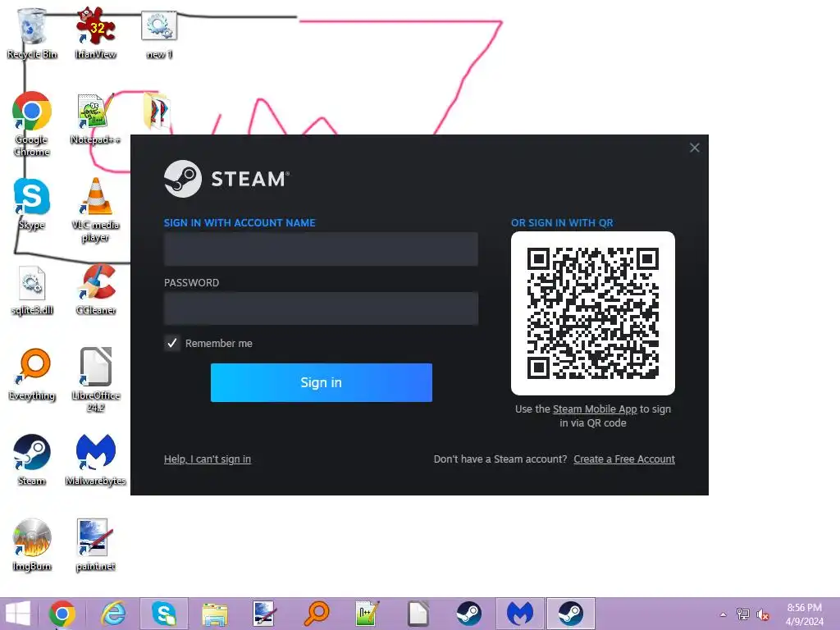840x630 pixels.
Task: Open Chrome from the taskbar
Action: click(62, 614)
